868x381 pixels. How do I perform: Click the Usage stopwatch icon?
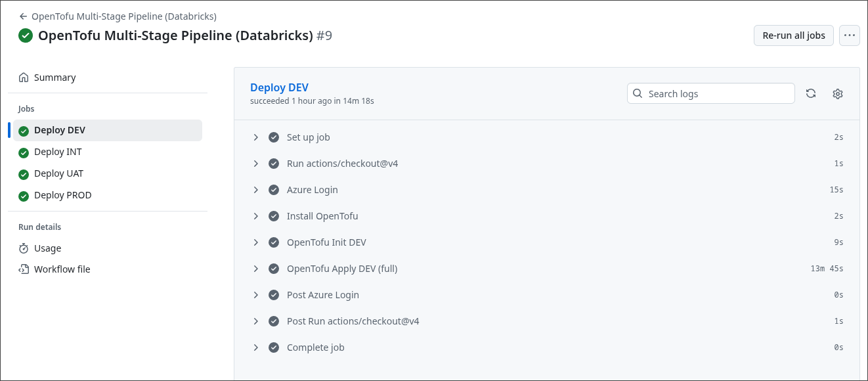click(x=24, y=248)
